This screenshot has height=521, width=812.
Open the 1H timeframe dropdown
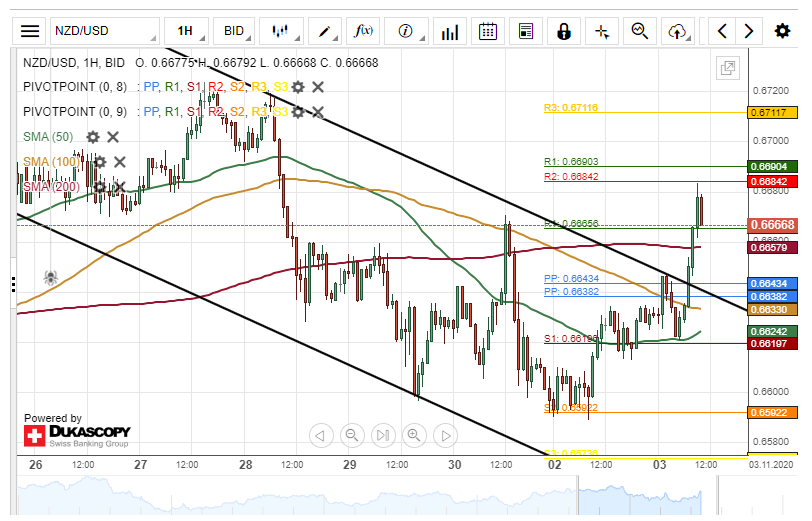tap(186, 31)
